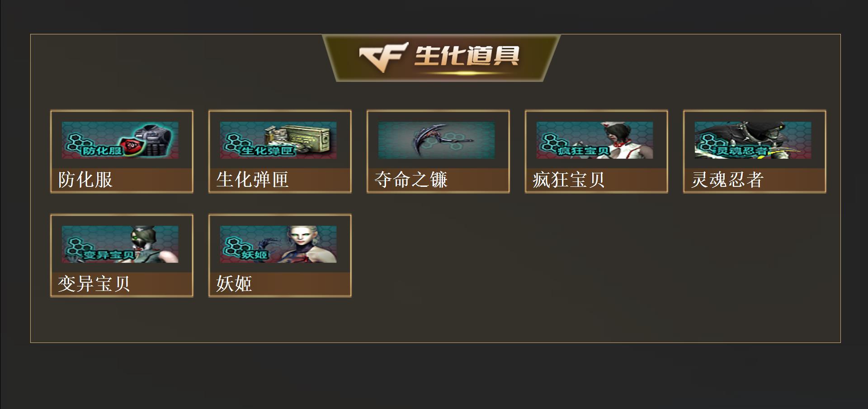The image size is (868, 409).
Task: Select the 灵魂忍者 item name
Action: click(x=727, y=180)
